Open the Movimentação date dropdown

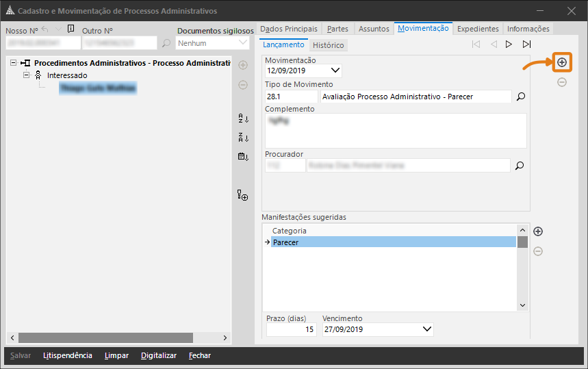[335, 70]
